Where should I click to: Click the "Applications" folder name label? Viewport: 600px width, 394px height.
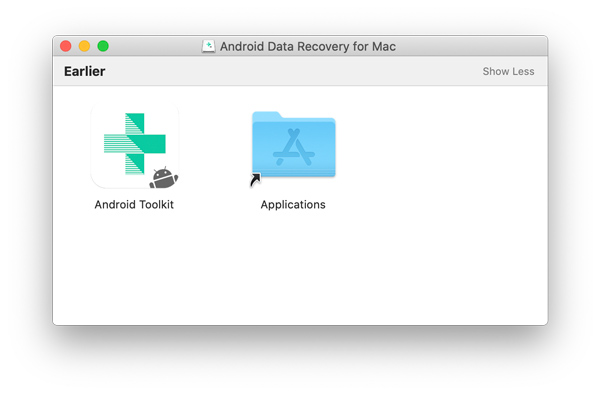293,205
